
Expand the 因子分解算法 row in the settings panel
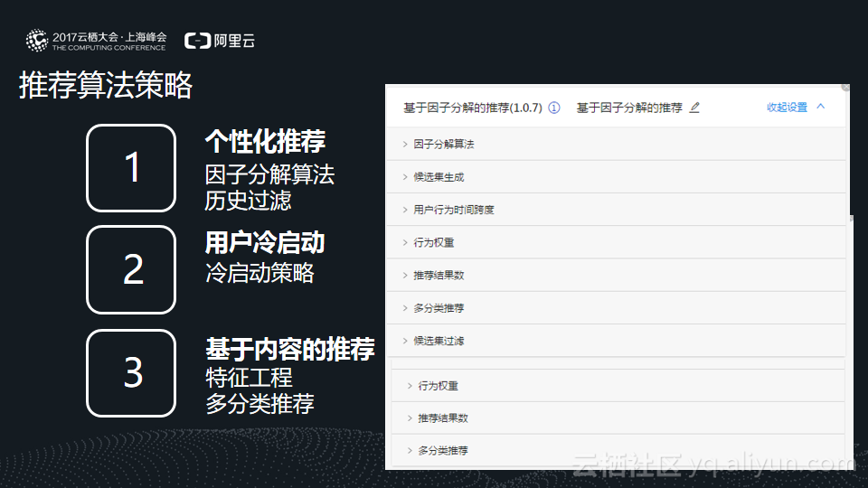[616, 144]
